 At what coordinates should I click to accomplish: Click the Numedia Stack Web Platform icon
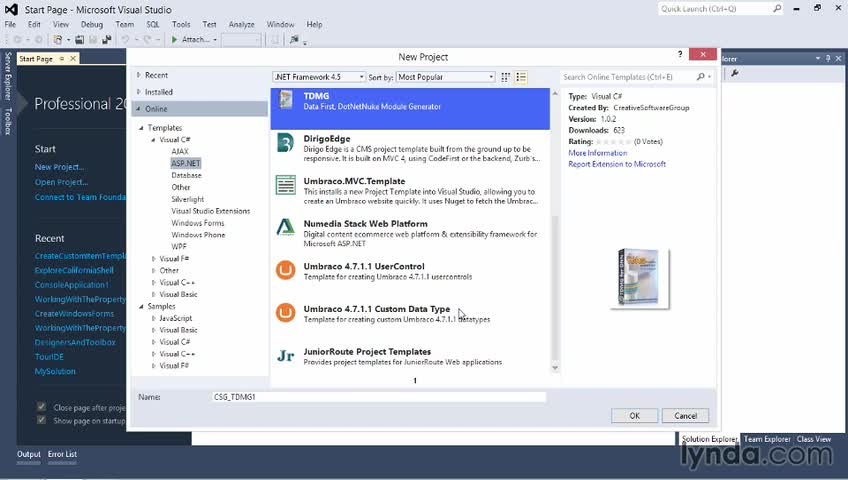286,227
